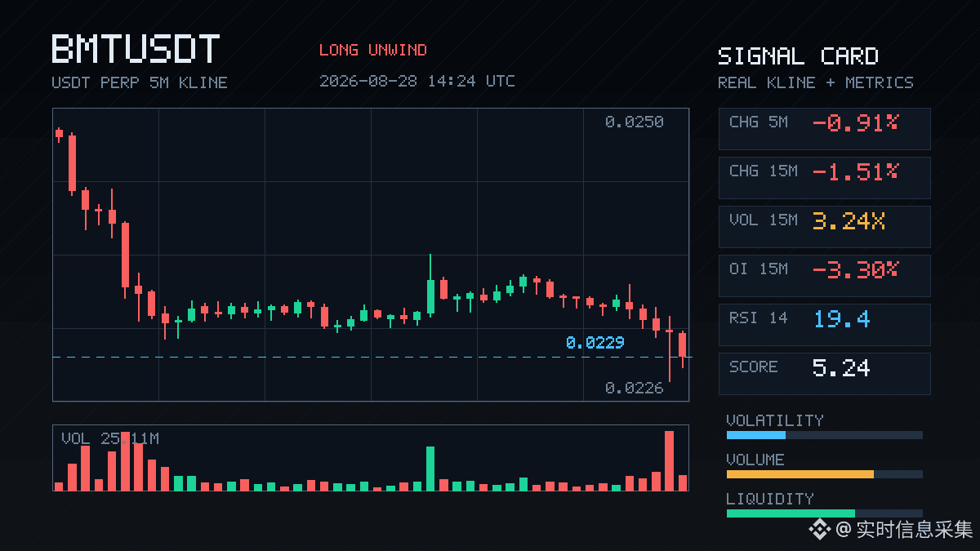Viewport: 980px width, 551px height.
Task: Click the tallest green volume bar
Action: (430, 469)
